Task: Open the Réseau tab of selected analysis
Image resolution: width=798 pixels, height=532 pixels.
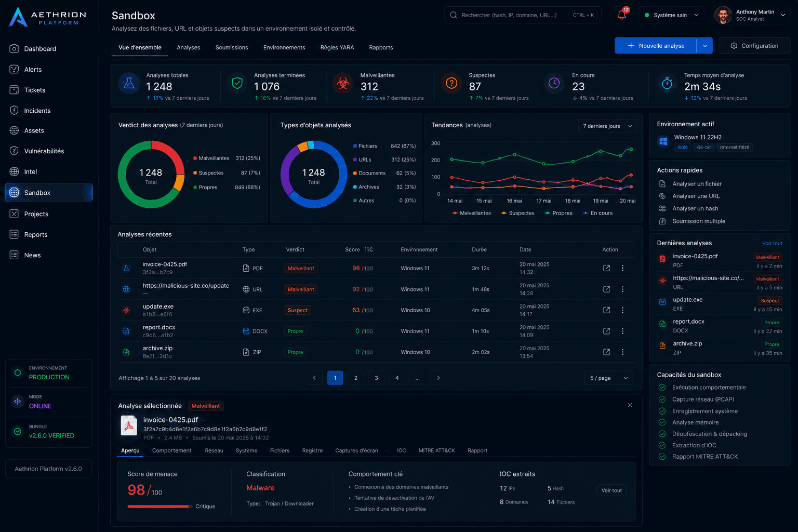Action: (x=214, y=450)
